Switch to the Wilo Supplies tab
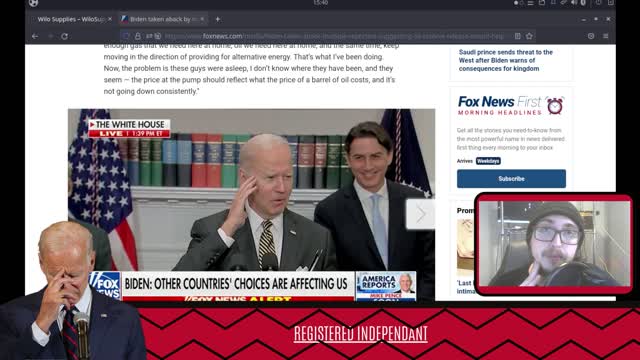This screenshot has height=360, width=640. (x=71, y=19)
